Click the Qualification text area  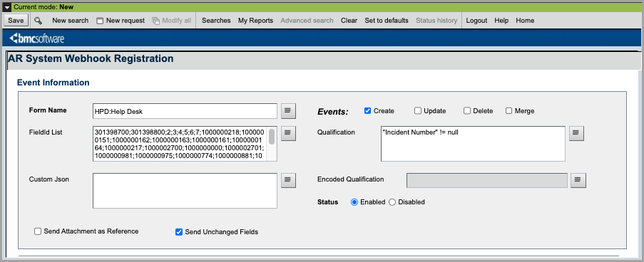point(473,144)
